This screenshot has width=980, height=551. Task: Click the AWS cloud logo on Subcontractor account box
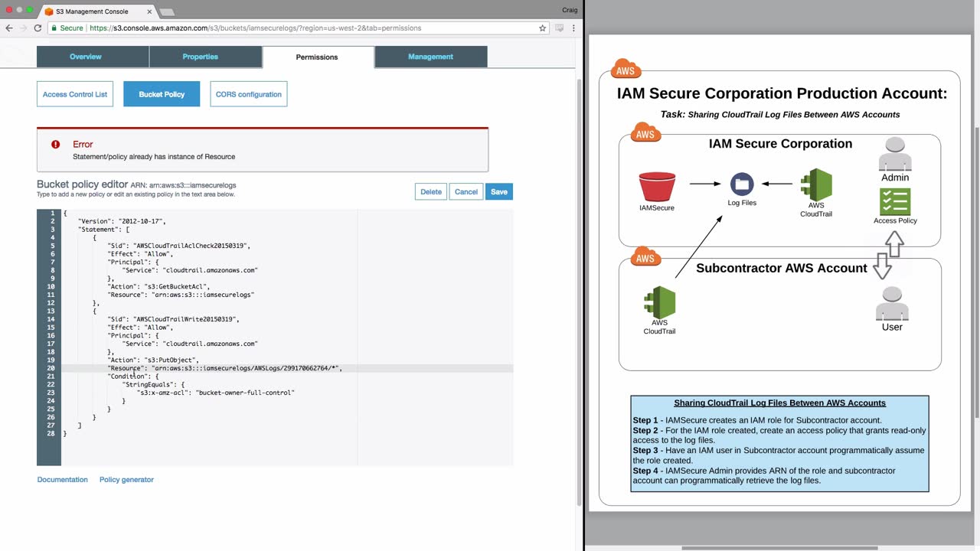pos(645,257)
